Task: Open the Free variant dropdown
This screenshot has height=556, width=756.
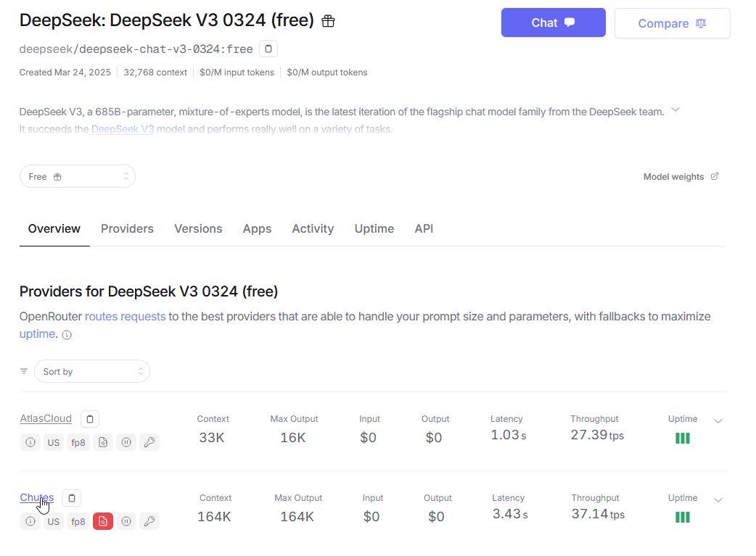Action: point(78,176)
